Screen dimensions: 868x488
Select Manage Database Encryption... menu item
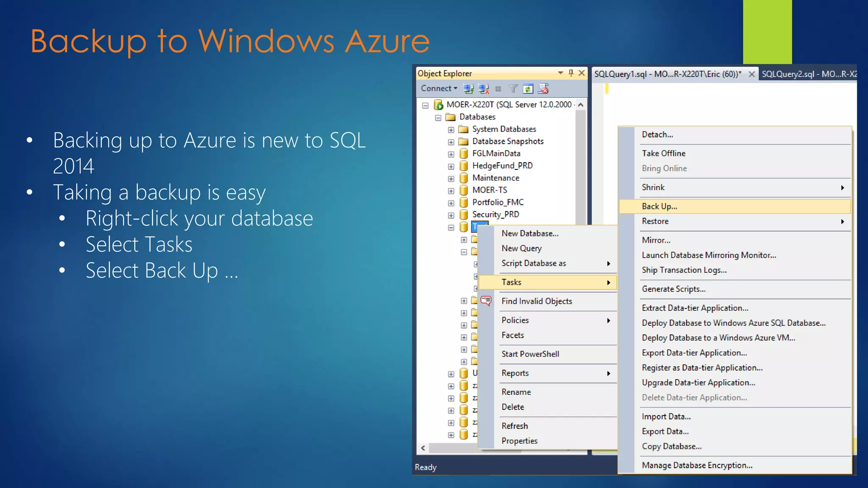(x=735, y=465)
